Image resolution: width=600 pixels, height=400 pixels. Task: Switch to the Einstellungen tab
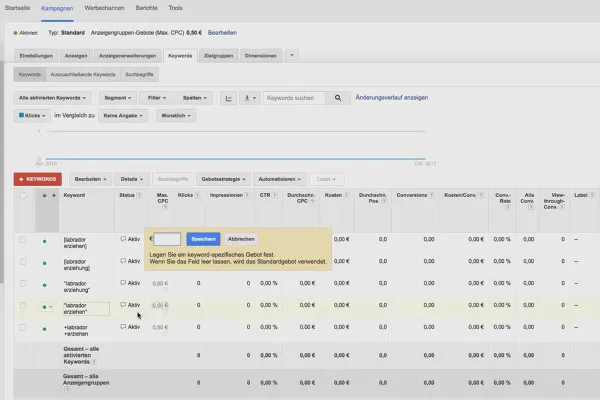tap(36, 56)
